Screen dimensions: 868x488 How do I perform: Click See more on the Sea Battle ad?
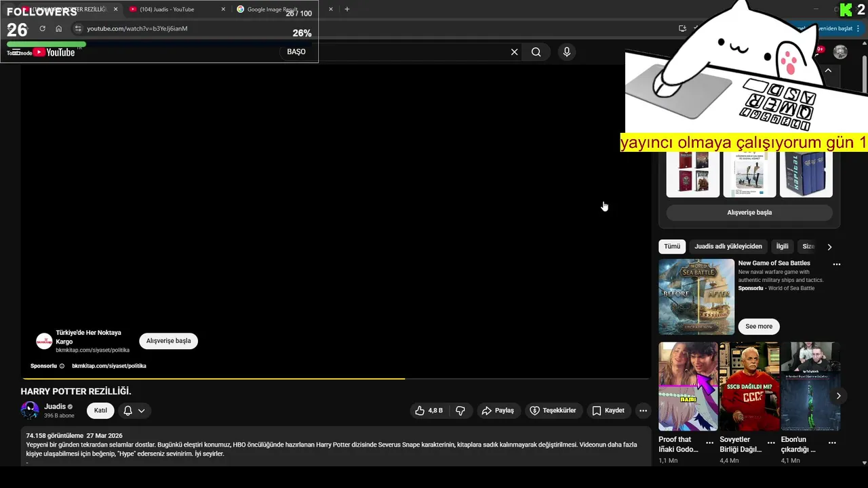[x=759, y=326]
